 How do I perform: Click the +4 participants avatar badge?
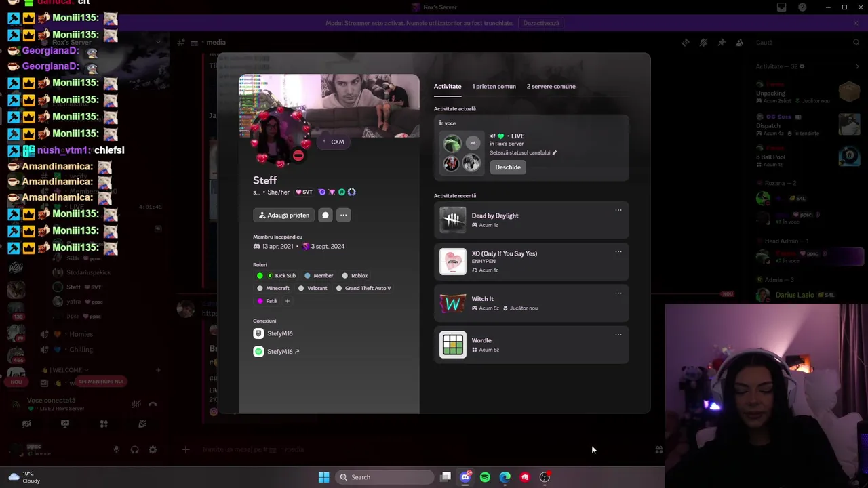point(473,143)
